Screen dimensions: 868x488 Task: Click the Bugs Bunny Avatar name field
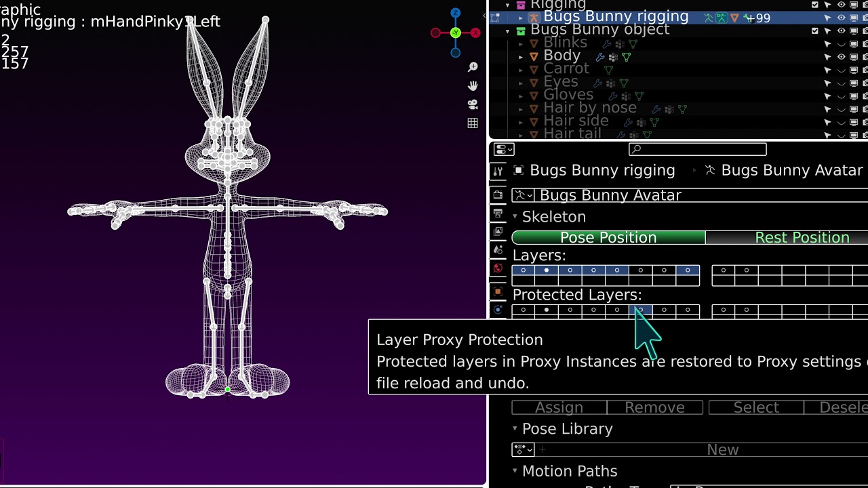pyautogui.click(x=701, y=195)
